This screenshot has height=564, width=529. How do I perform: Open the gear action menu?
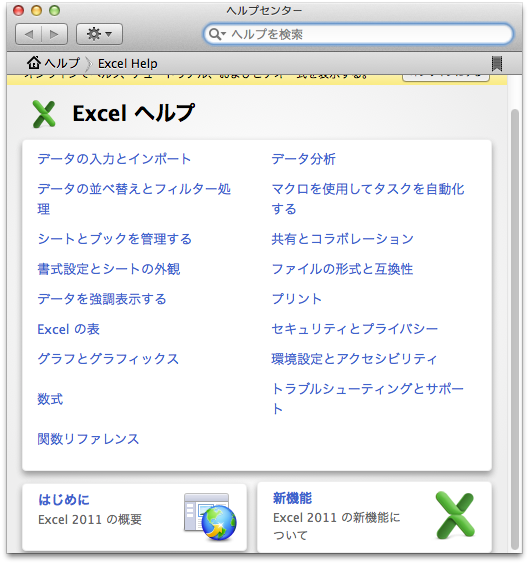click(x=99, y=34)
